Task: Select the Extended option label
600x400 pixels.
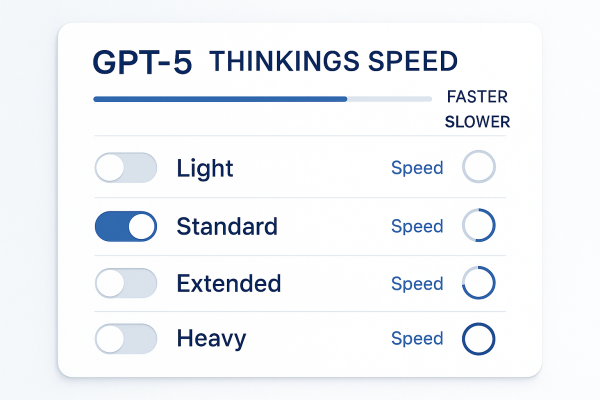Action: point(229,283)
